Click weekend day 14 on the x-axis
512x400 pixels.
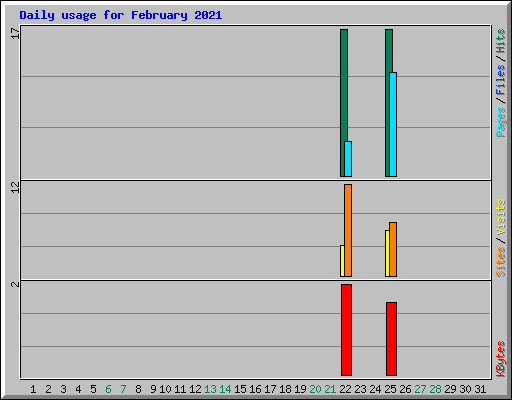click(x=225, y=389)
